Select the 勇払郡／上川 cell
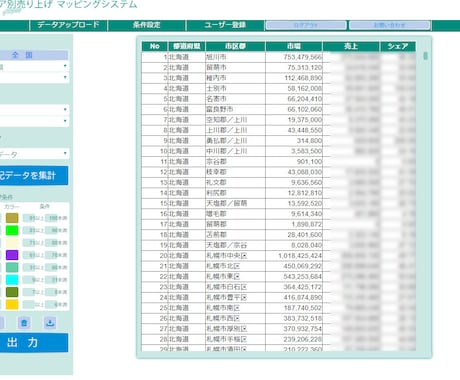 click(x=235, y=141)
